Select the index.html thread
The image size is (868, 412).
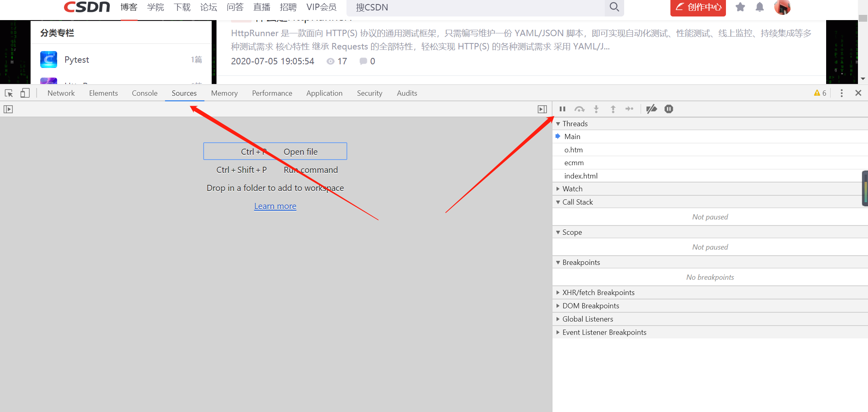pyautogui.click(x=710, y=176)
